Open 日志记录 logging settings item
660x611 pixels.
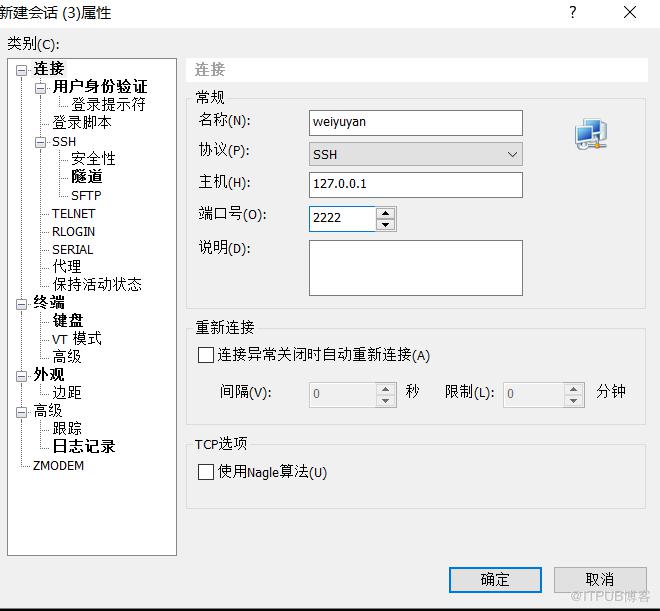(84, 446)
